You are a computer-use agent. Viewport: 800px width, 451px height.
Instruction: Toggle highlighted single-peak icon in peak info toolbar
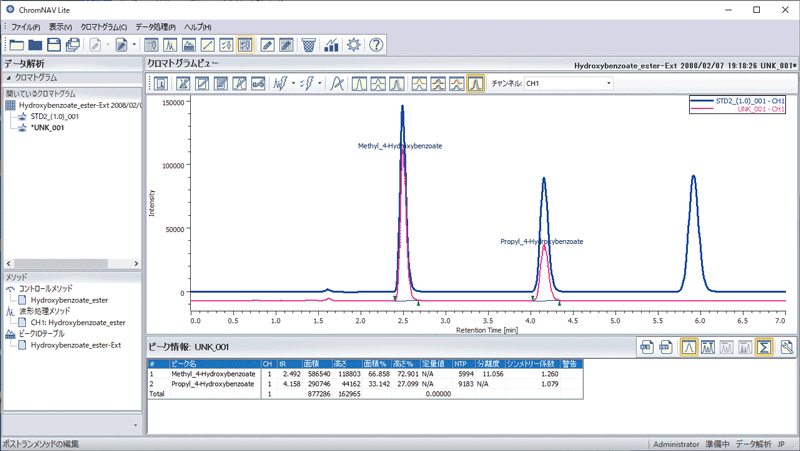coord(689,347)
